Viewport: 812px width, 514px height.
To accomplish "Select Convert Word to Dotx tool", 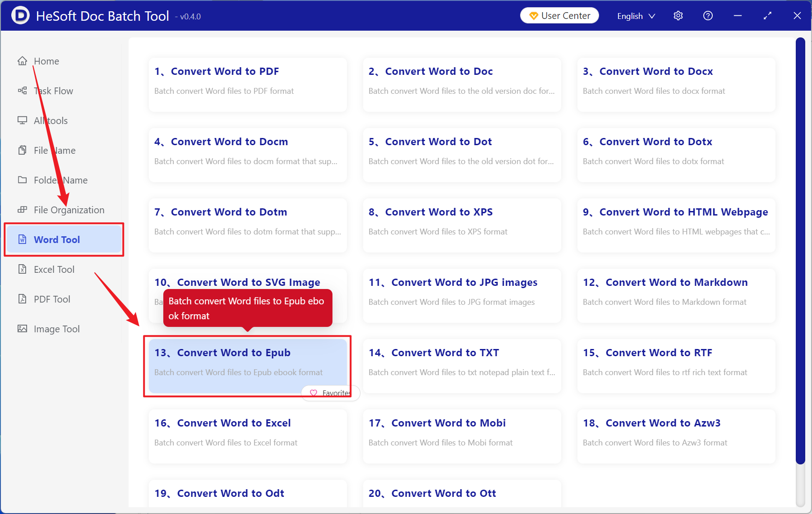I will coord(676,155).
